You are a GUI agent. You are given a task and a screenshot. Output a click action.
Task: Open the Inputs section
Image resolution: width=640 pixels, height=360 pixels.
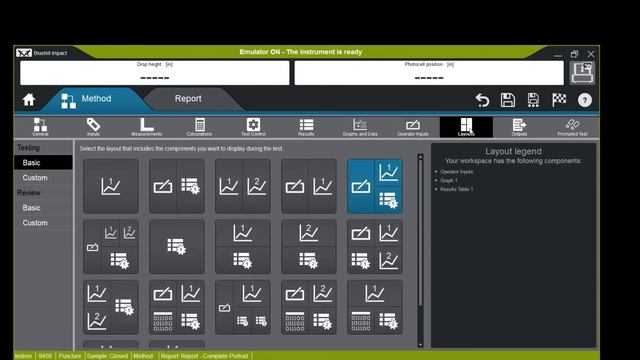93,127
